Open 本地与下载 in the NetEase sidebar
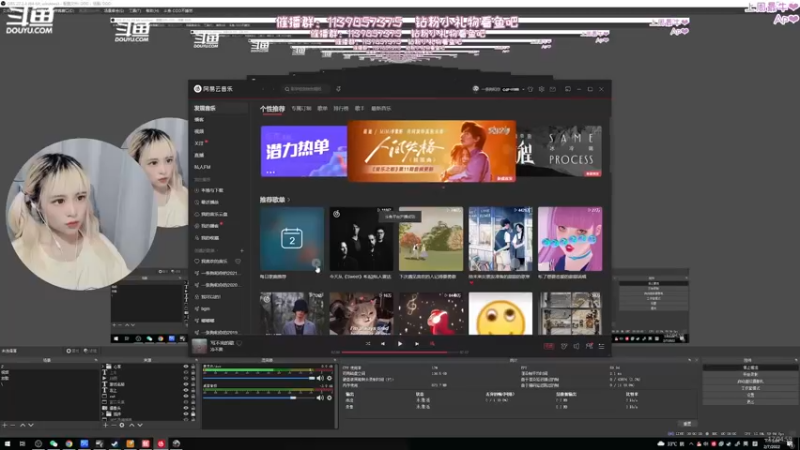Image resolution: width=800 pixels, height=450 pixels. pyautogui.click(x=212, y=190)
